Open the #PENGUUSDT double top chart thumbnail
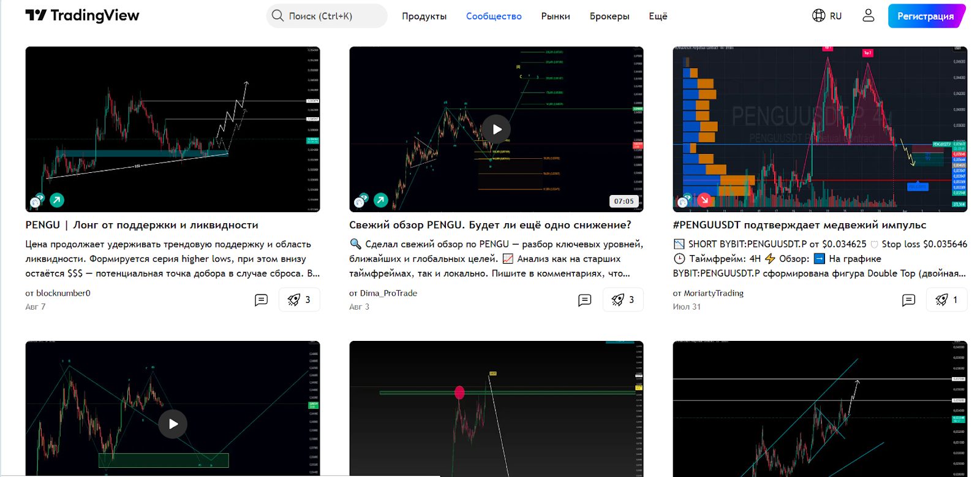The width and height of the screenshot is (980, 477). pyautogui.click(x=820, y=129)
